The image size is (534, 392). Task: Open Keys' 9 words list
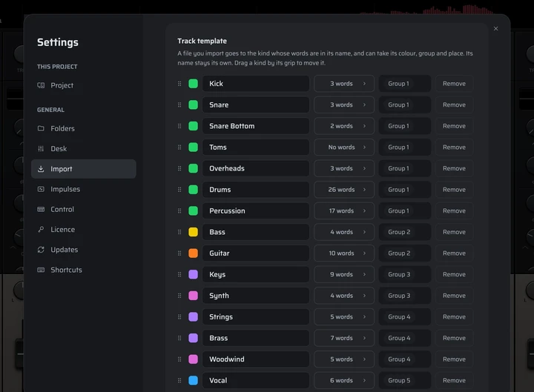pos(344,275)
